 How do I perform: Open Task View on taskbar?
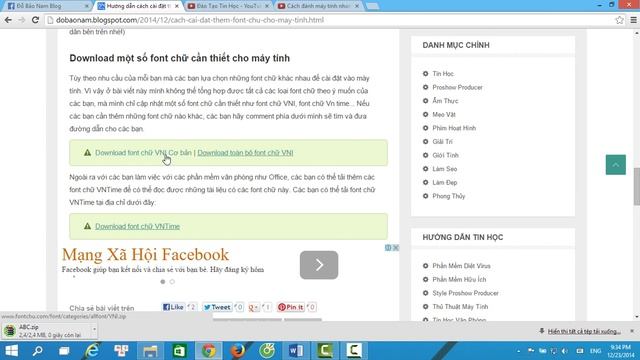click(64, 351)
